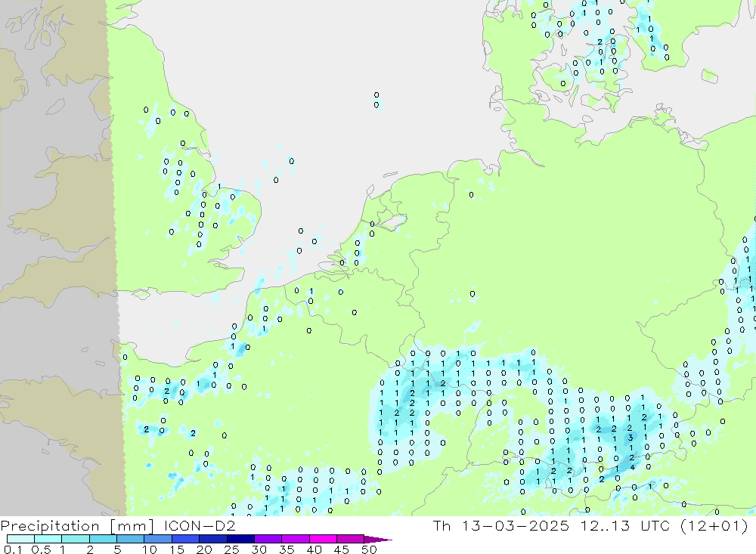Viewport: 756px width, 554px height.
Task: Click the '40' legend label
Action: tap(314, 549)
